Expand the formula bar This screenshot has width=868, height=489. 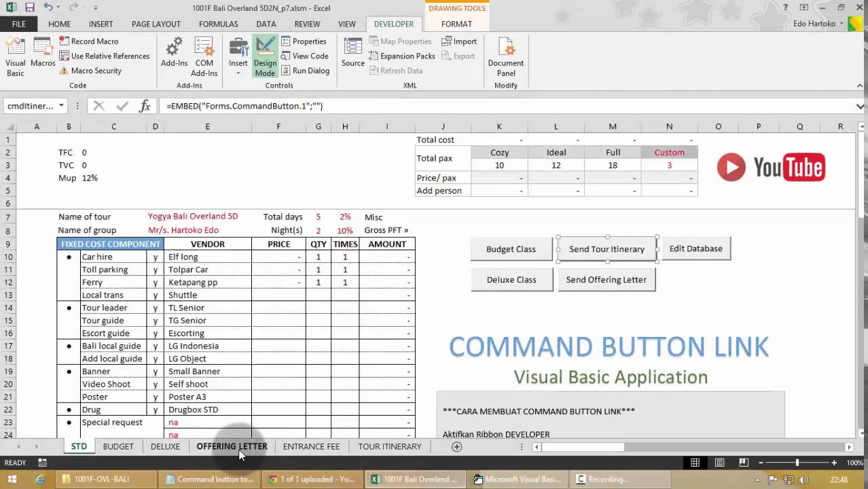tap(860, 107)
